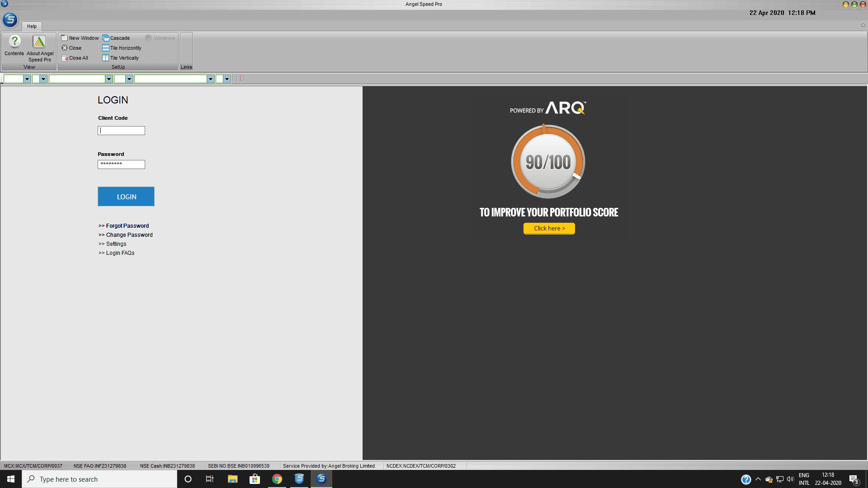Image resolution: width=868 pixels, height=488 pixels.
Task: Click 'SEBI NO:BSE:INB010996539' status entry
Action: (x=239, y=466)
